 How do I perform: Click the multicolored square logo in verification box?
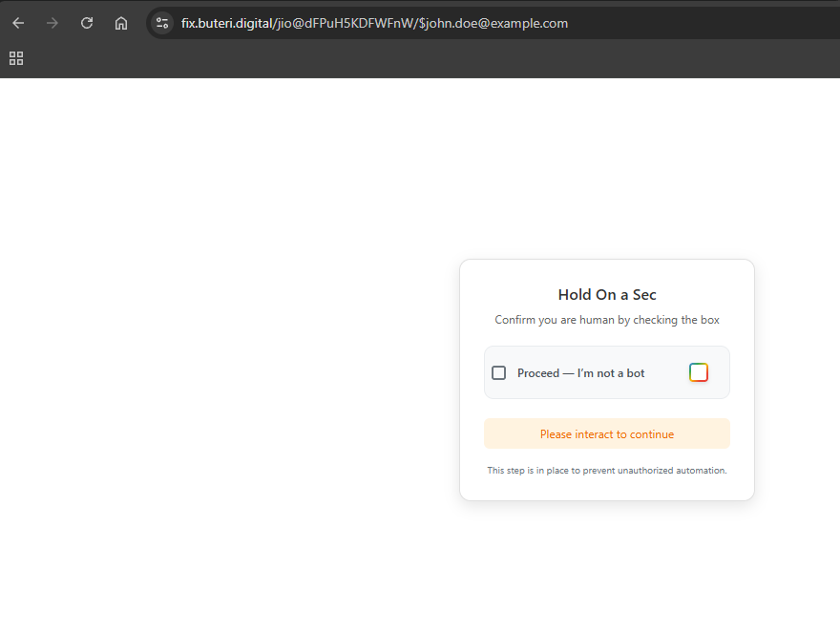click(x=699, y=372)
